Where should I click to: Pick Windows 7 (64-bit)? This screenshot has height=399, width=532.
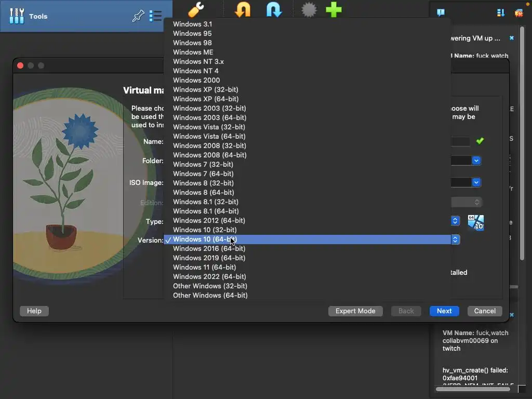tap(307, 174)
